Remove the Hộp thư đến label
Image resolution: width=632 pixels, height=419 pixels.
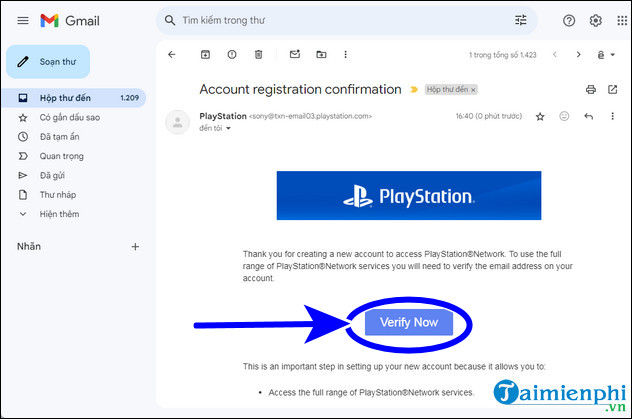473,90
